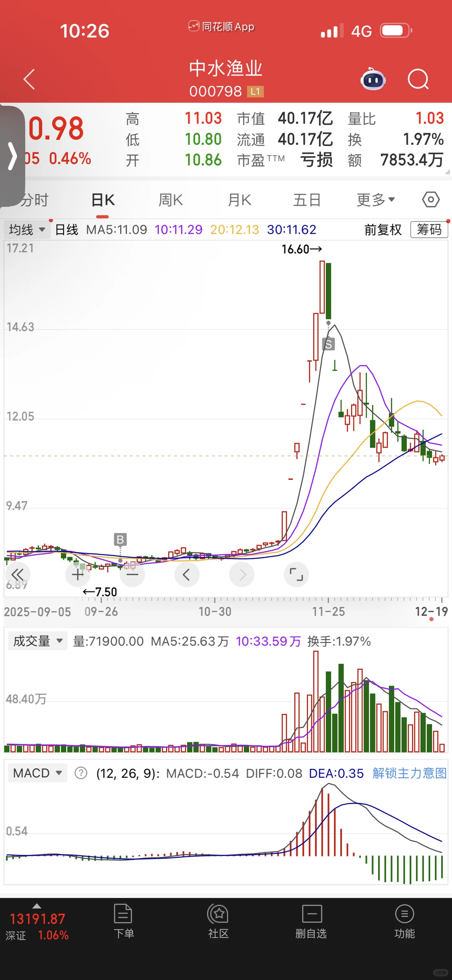
Task: Tap 同花顺App return link in status bar
Action: click(x=221, y=27)
